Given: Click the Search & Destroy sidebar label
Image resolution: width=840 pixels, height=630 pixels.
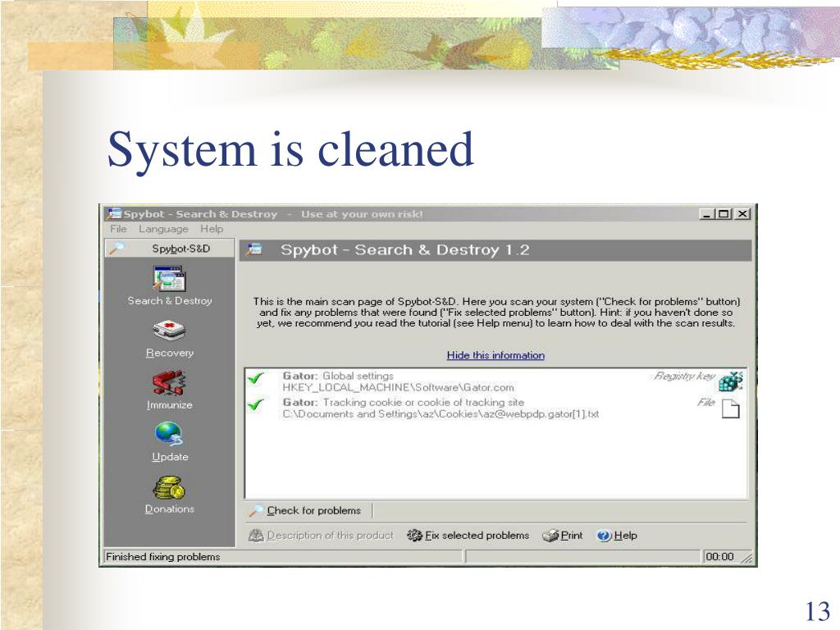Looking at the screenshot, I should (170, 301).
